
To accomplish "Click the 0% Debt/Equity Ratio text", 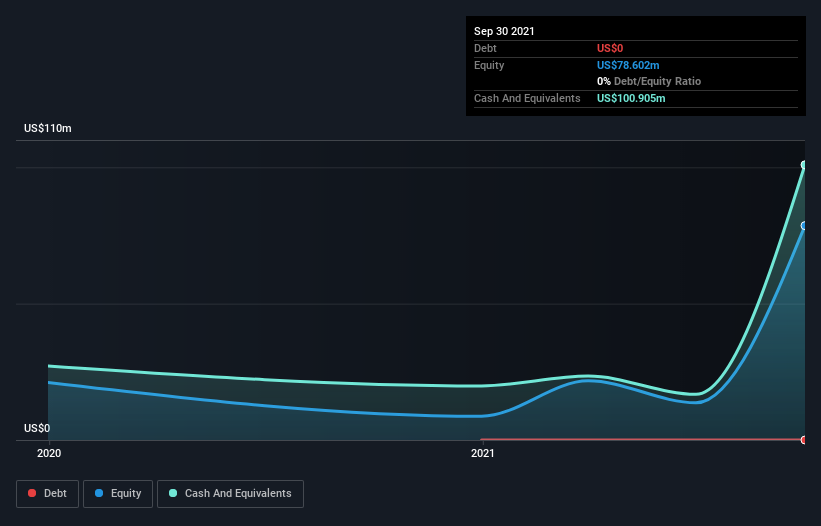I will point(649,81).
